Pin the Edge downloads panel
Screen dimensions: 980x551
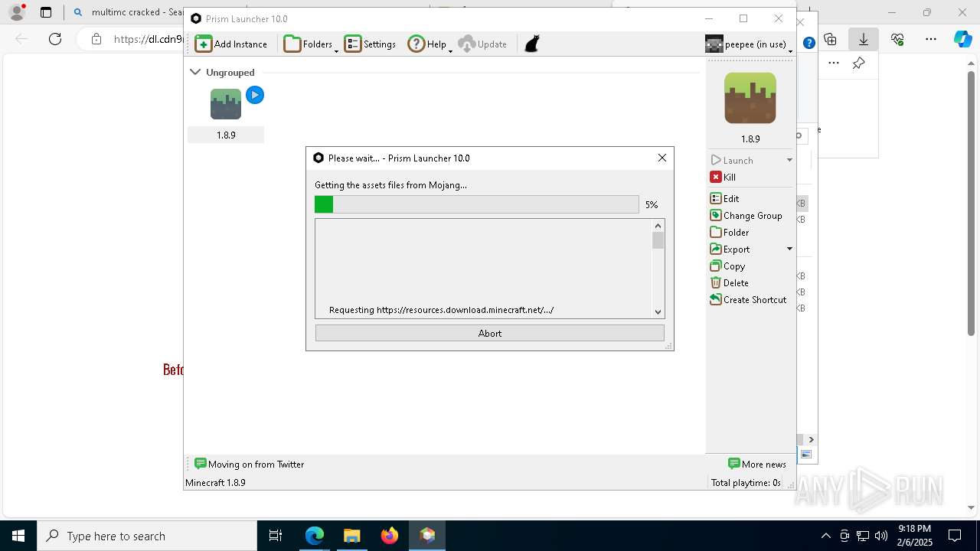858,63
